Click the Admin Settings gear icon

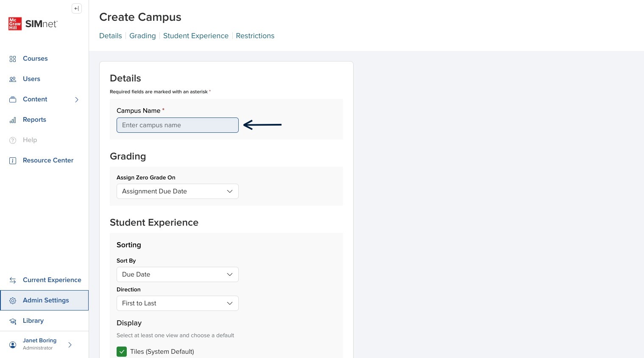(x=13, y=301)
